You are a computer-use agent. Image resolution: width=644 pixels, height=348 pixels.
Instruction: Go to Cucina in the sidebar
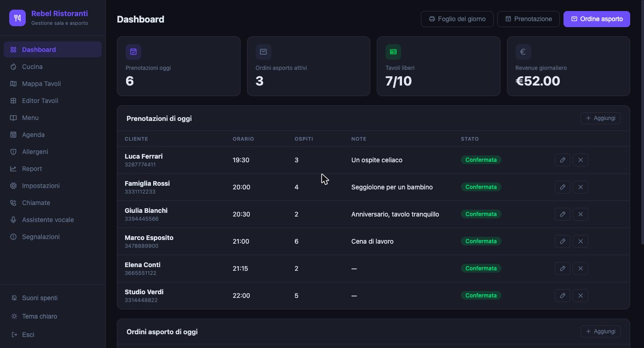point(52,67)
